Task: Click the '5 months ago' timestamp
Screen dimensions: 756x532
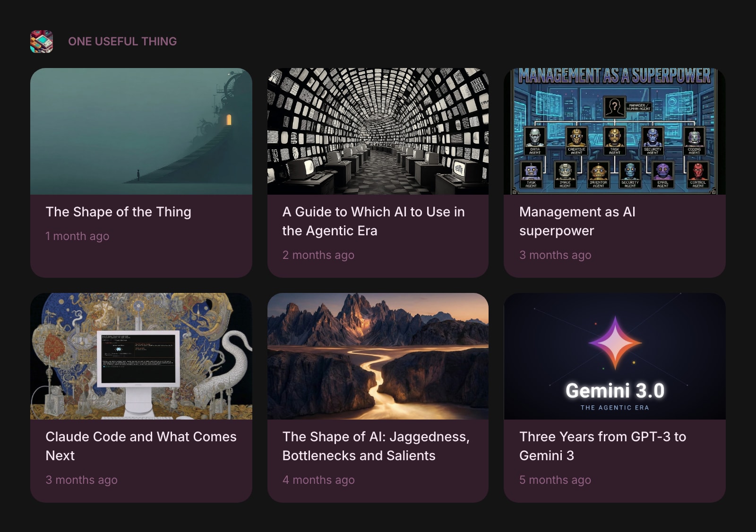Action: click(x=555, y=480)
